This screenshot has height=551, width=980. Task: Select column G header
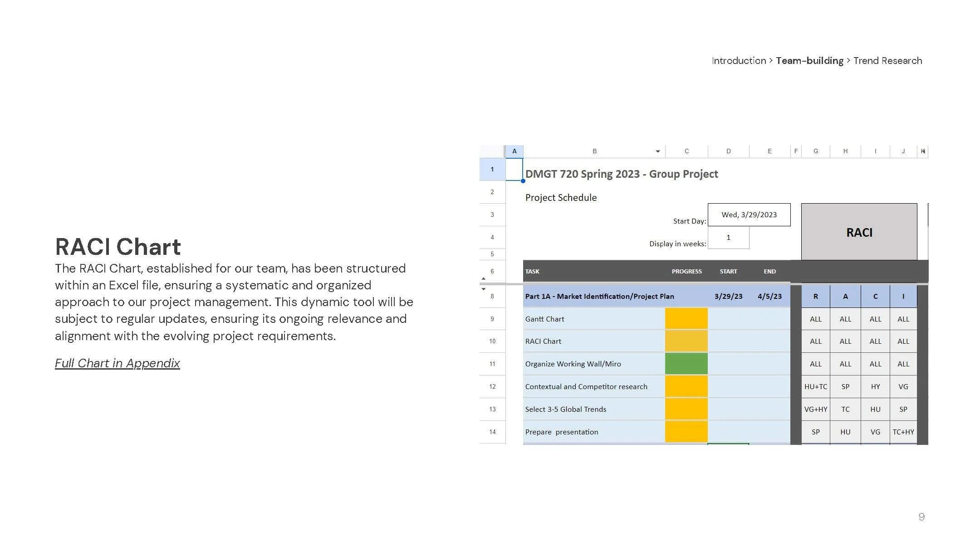(815, 151)
